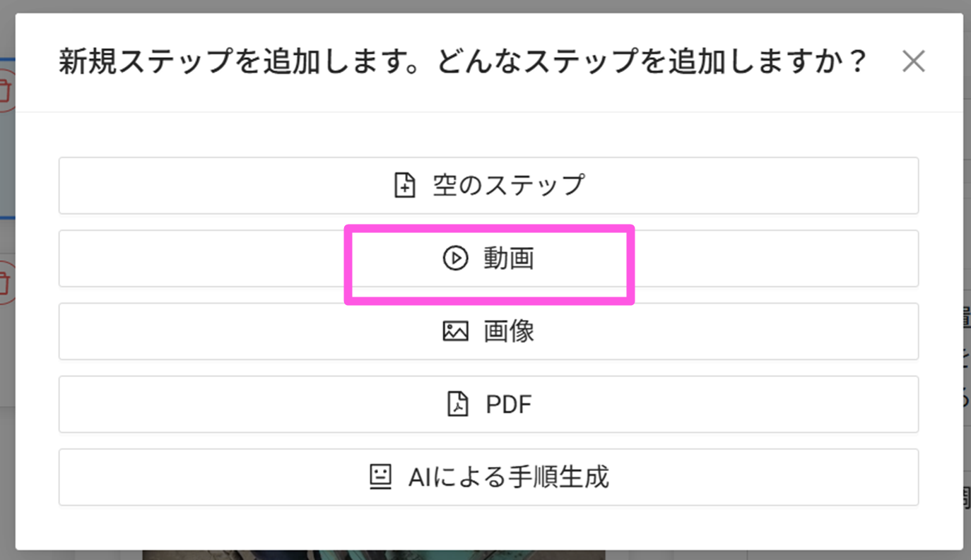The width and height of the screenshot is (971, 560).
Task: Click the dimmed backdrop above the dialog
Action: pos(485,6)
